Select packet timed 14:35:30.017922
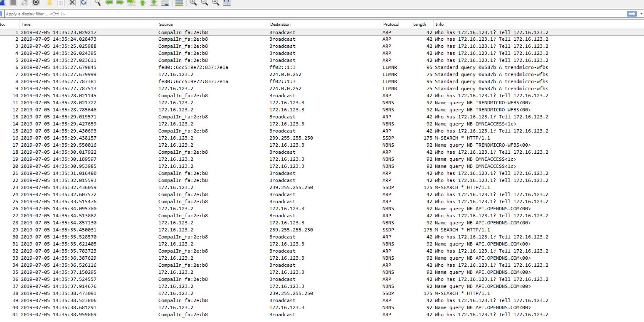Image resolution: width=644 pixels, height=322 pixels. coord(322,152)
